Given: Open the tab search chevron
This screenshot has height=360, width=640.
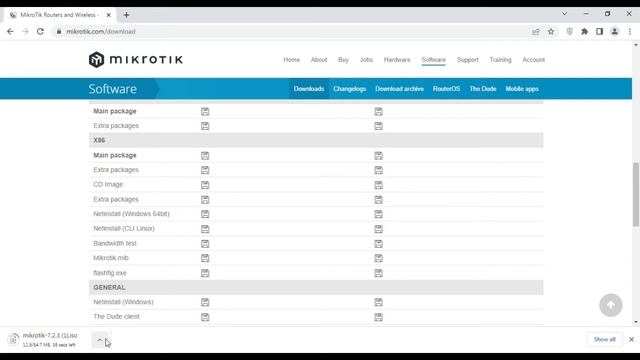Looking at the screenshot, I should 564,13.
